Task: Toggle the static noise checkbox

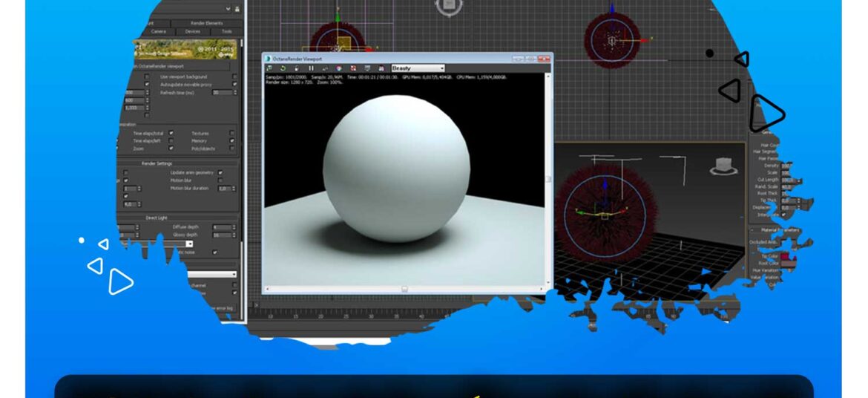Action: (215, 252)
